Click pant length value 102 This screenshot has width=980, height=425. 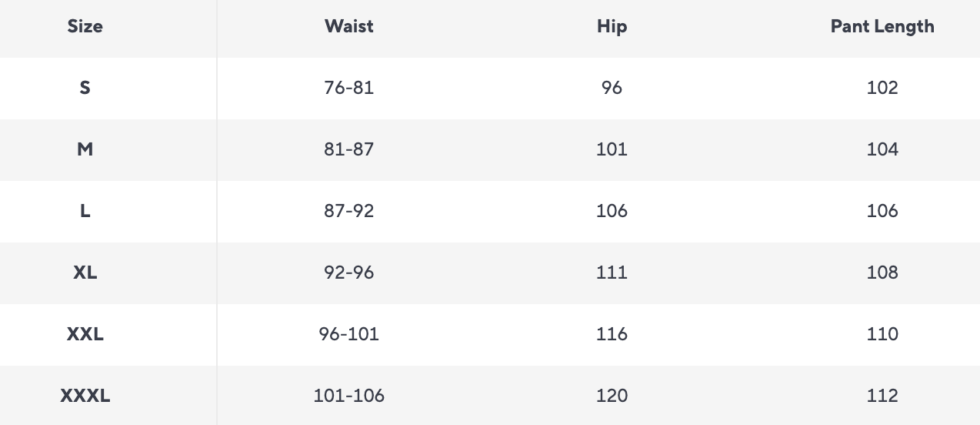click(x=882, y=88)
